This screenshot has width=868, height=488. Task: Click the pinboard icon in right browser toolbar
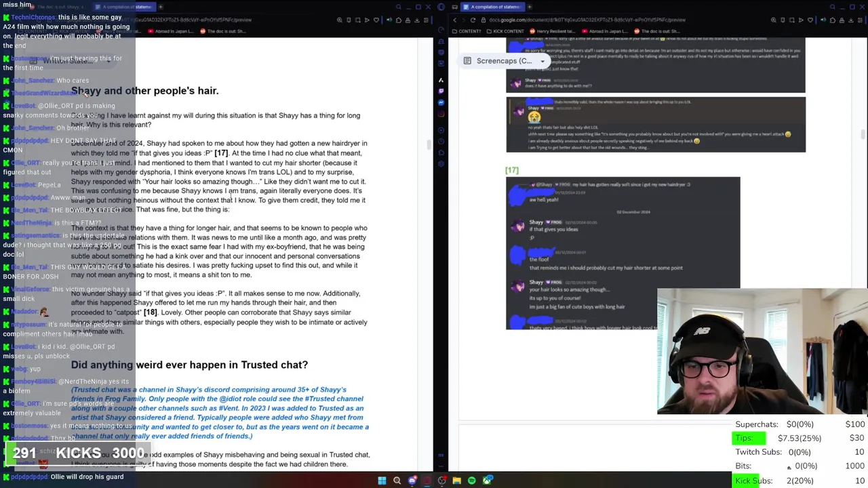click(783, 20)
